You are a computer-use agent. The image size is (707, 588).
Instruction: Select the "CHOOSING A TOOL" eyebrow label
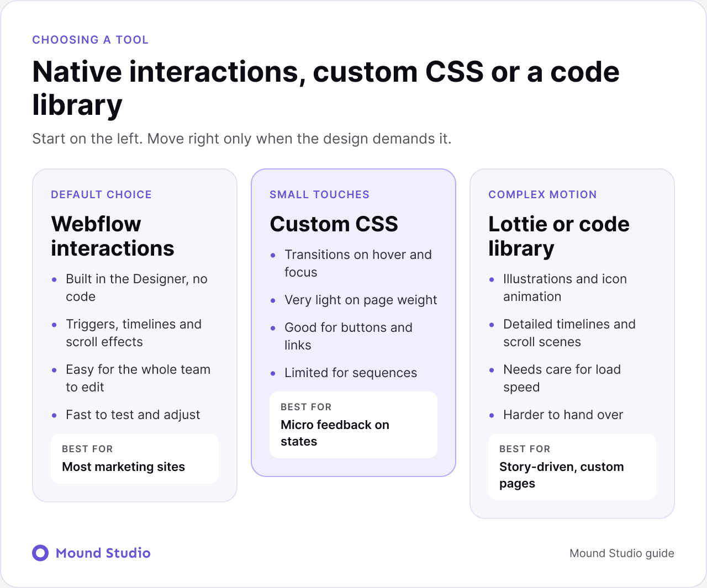[x=91, y=40]
